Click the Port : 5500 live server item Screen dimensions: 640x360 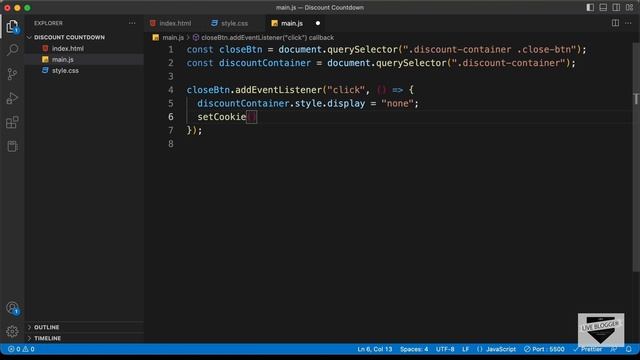coord(544,349)
